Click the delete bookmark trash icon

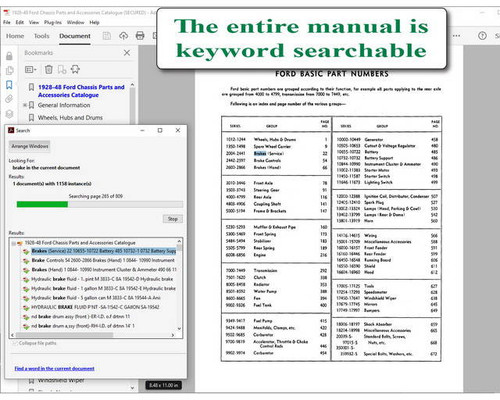(49, 69)
